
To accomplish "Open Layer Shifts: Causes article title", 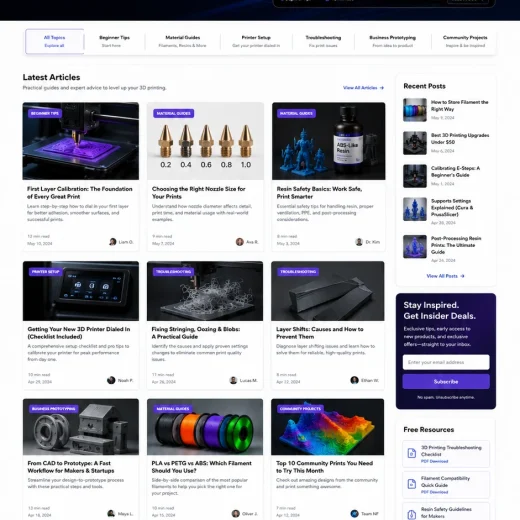I will pos(319,333).
